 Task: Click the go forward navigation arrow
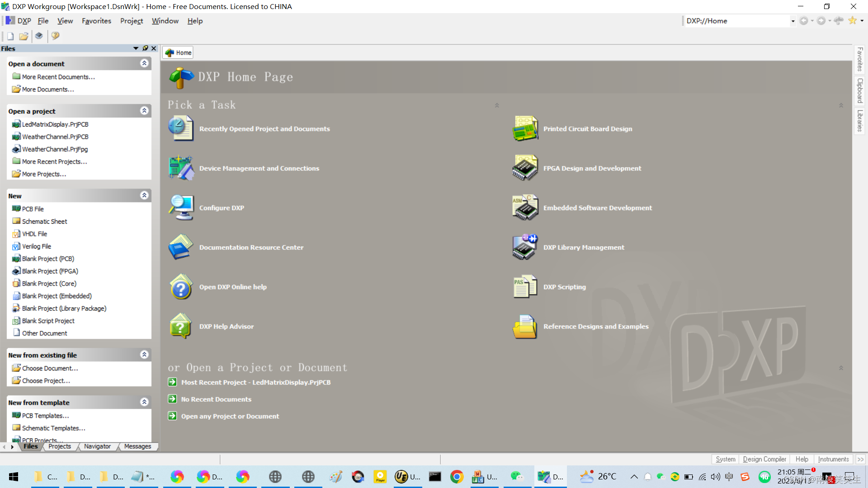click(x=821, y=21)
